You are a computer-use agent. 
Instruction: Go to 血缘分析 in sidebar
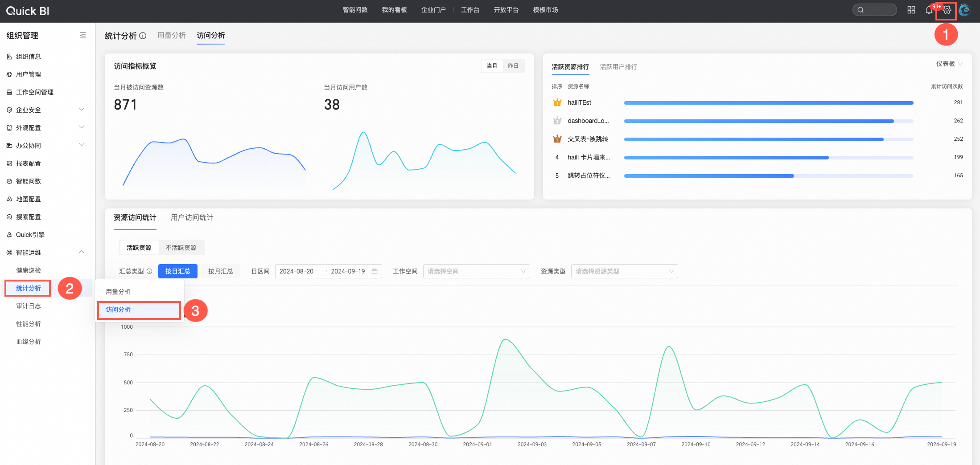(x=29, y=342)
